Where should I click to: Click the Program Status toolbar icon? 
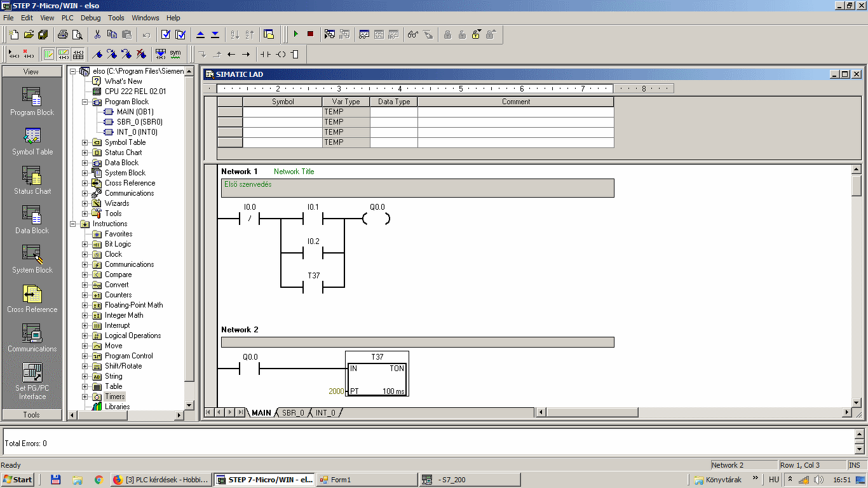pos(330,34)
